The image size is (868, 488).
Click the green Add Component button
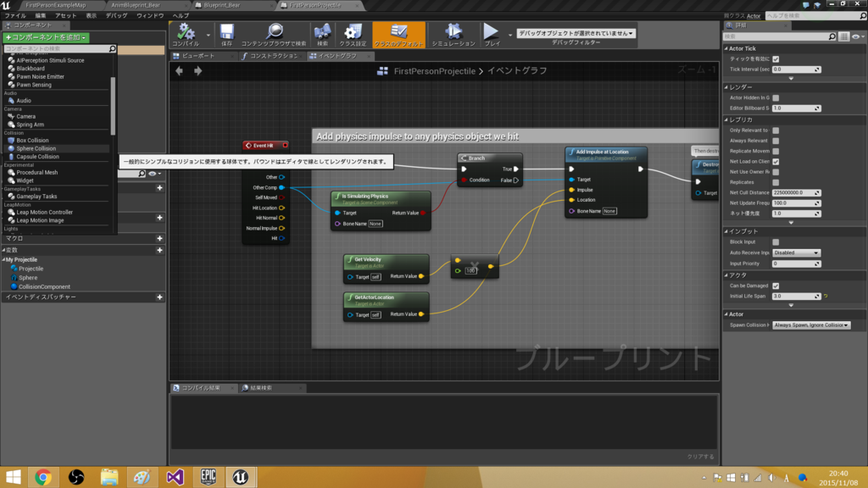[x=46, y=37]
